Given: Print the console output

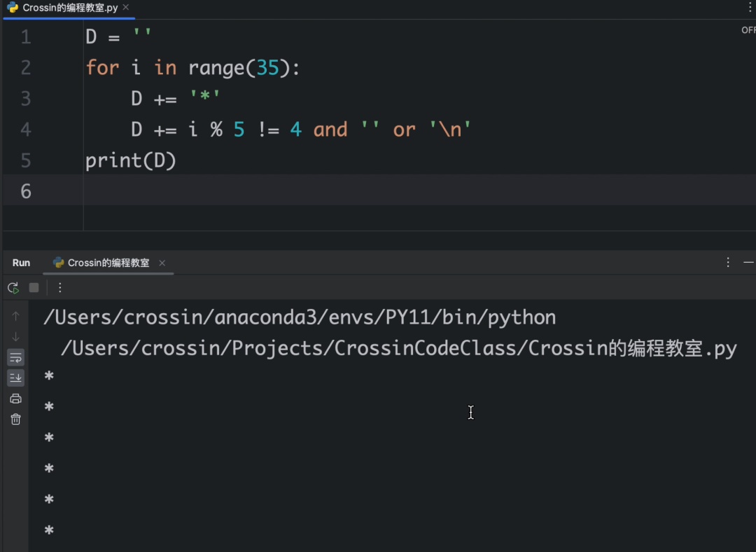Looking at the screenshot, I should [x=15, y=399].
